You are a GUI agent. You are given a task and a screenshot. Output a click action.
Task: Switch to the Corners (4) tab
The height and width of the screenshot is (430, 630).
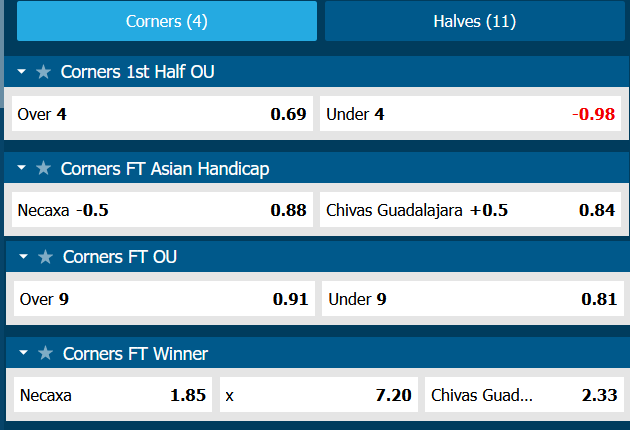point(167,21)
